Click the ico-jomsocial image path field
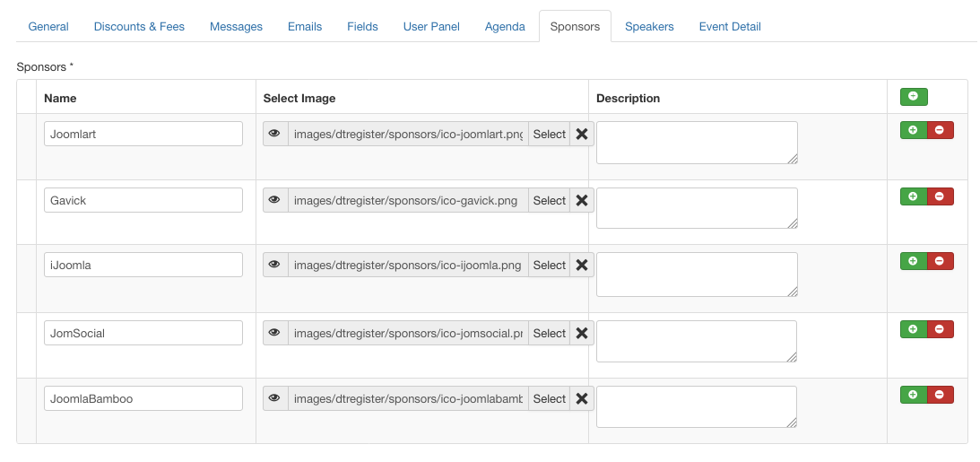The image size is (980, 462). pos(408,333)
